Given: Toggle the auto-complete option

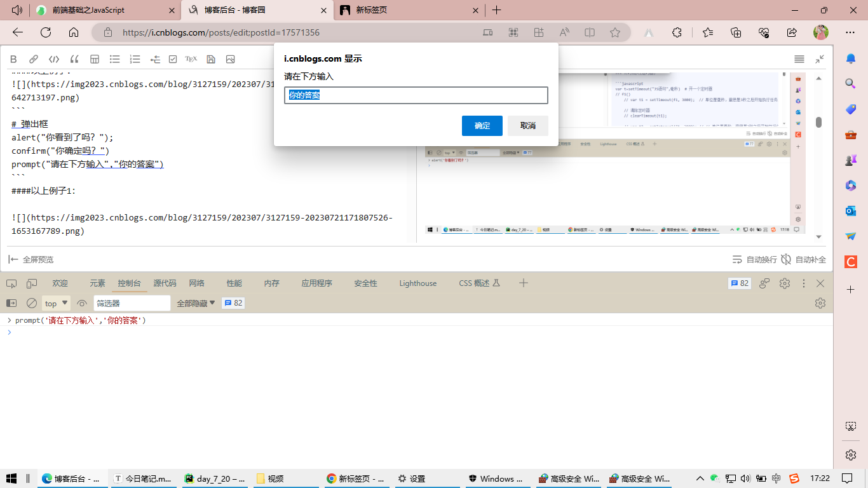Looking at the screenshot, I should [x=804, y=259].
